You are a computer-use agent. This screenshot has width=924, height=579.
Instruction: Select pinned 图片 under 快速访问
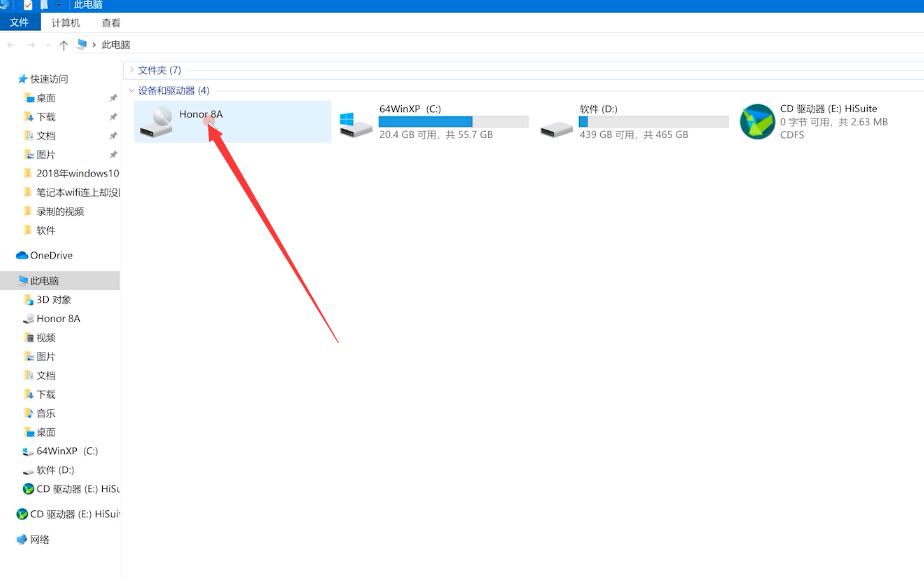point(39,154)
